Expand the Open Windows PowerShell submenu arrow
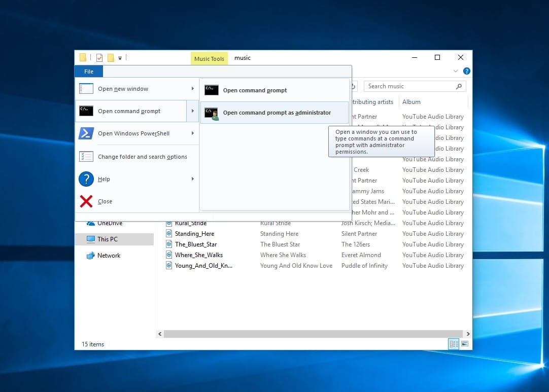 193,133
